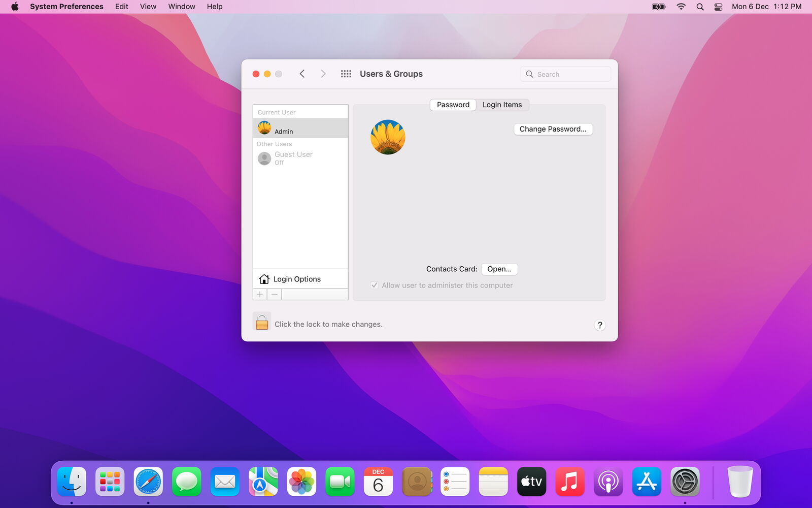The height and width of the screenshot is (508, 812).
Task: Open the Apple menu
Action: [x=15, y=7]
